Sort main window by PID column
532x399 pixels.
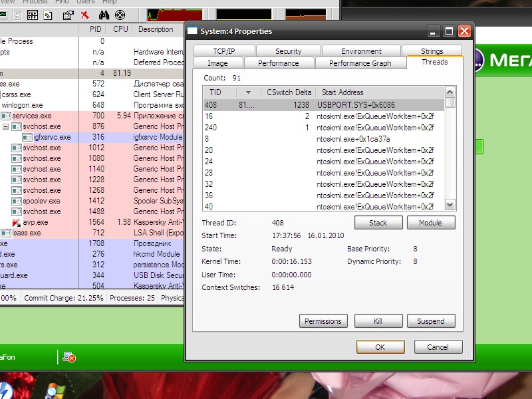point(92,29)
